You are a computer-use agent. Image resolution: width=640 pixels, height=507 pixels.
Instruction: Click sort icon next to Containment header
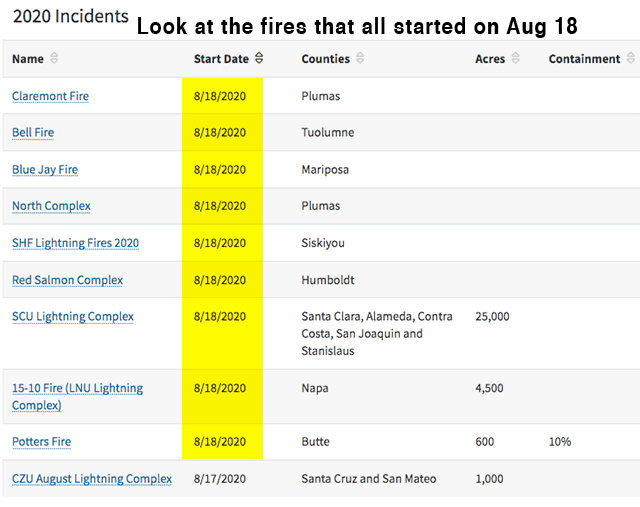(630, 59)
